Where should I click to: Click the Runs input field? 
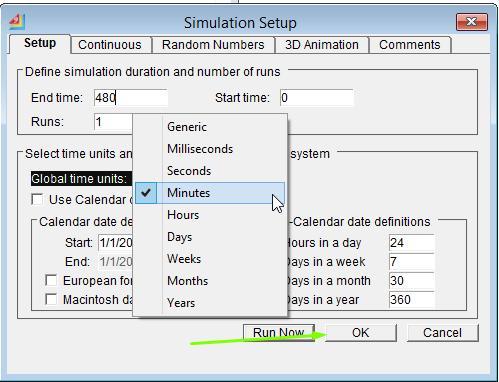click(113, 122)
